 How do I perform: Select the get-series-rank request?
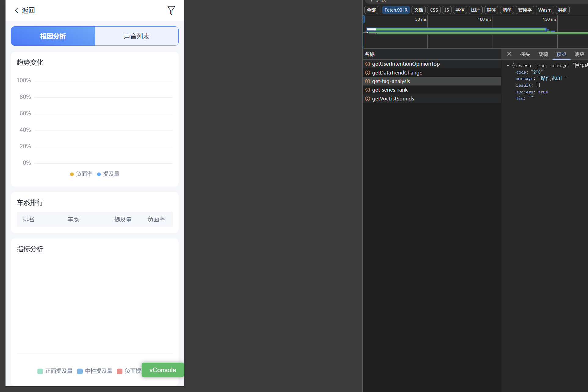point(390,90)
